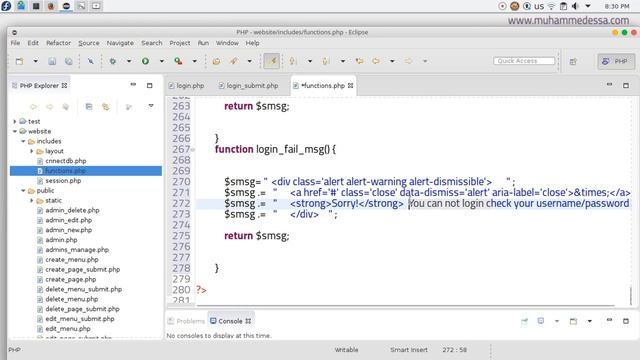Toggle the highlighted Mark Occurrences toolbar button
This screenshot has height=360, width=640.
point(271,61)
